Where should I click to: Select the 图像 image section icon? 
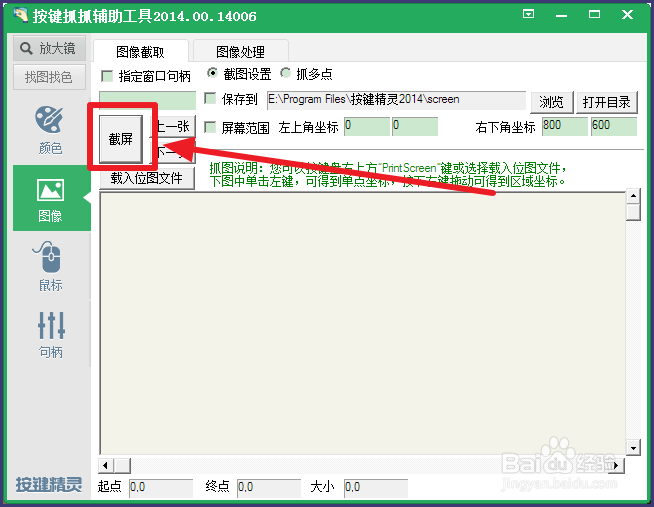(50, 191)
